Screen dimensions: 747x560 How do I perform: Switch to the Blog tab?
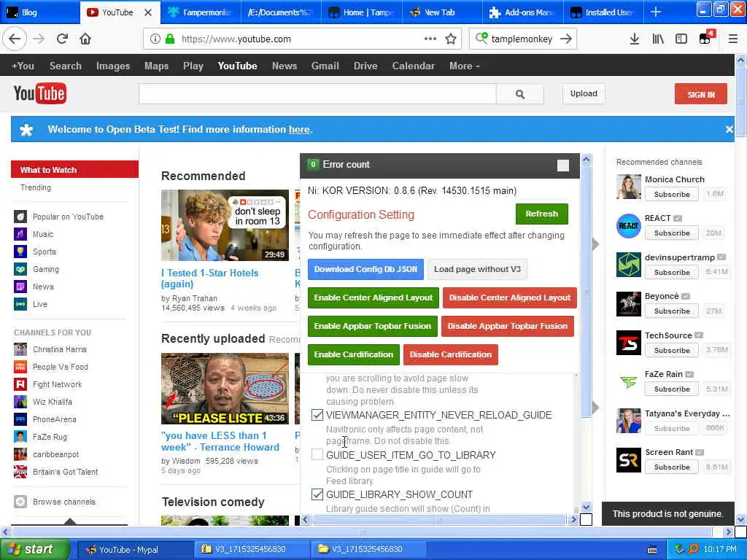pyautogui.click(x=40, y=12)
